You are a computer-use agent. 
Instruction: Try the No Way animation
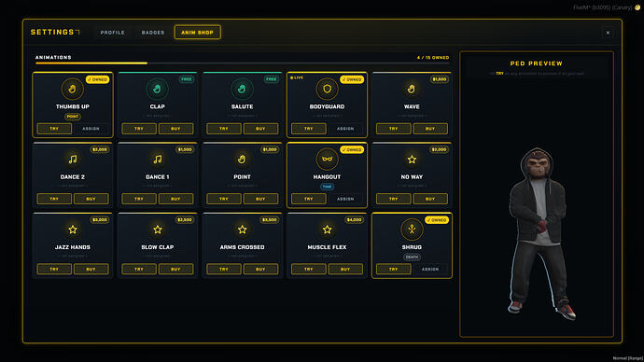(x=394, y=199)
